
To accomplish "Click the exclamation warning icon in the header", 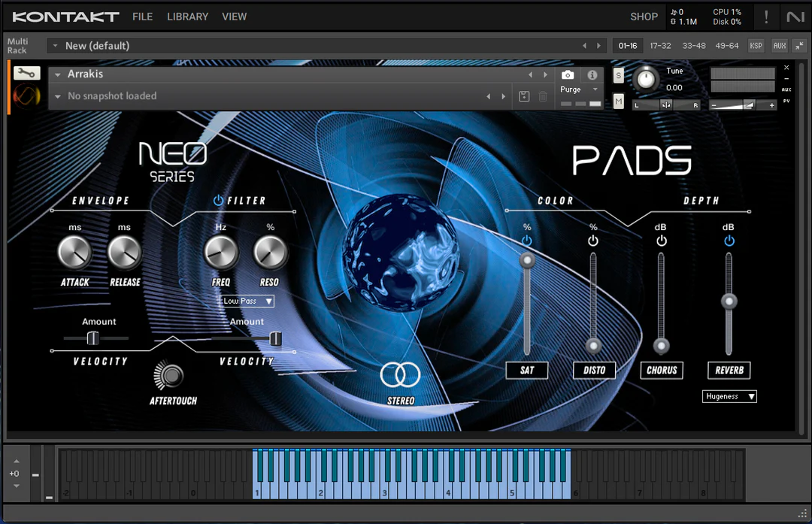I will coord(766,16).
